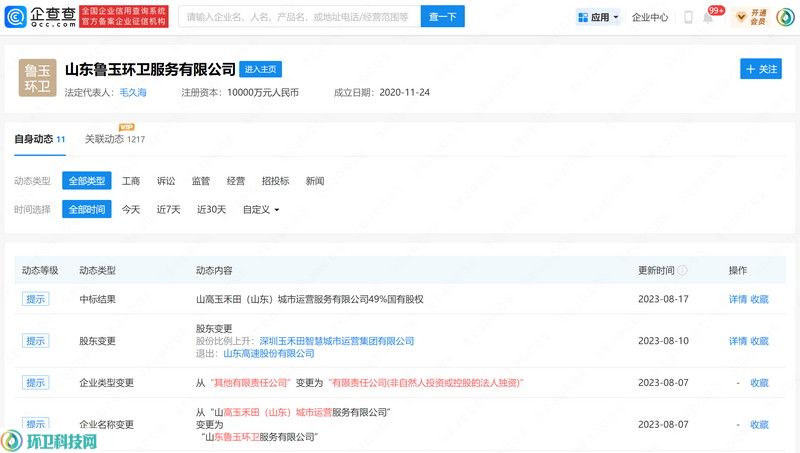Image resolution: width=800 pixels, height=453 pixels.
Task: Expand the 自定义 date range dropdown
Action: click(261, 209)
